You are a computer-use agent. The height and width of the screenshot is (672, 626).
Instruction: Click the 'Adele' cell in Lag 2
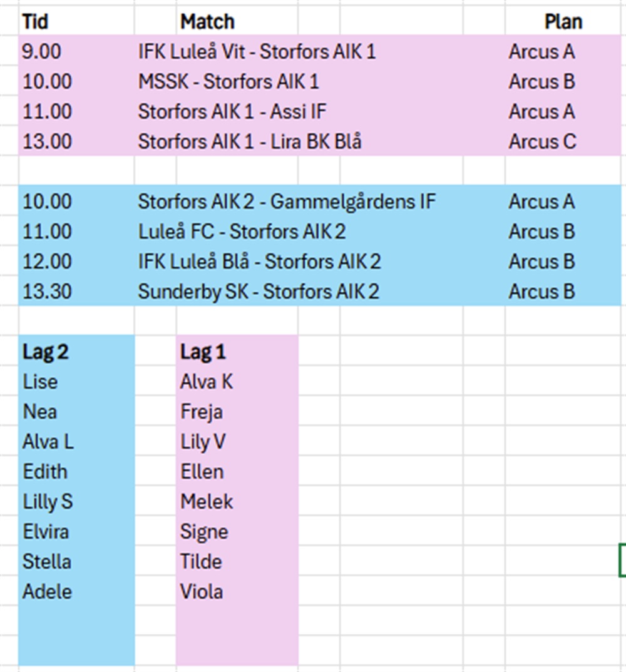47,591
